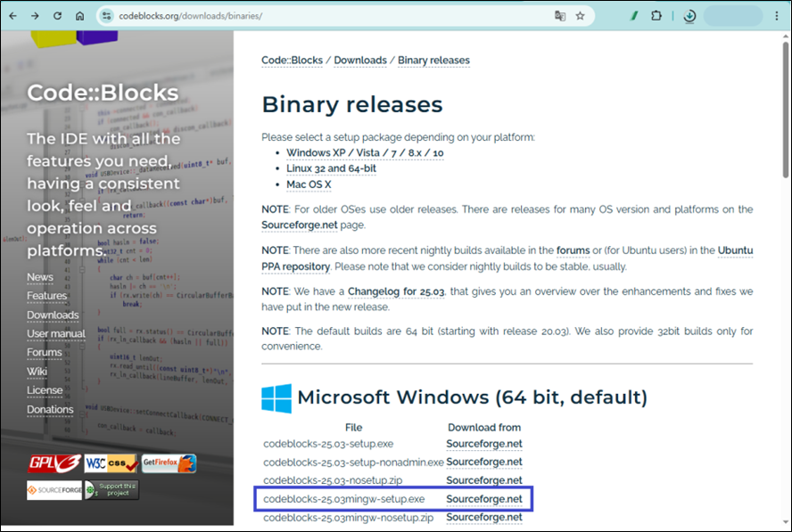Click the SourceForge badge
This screenshot has height=532, width=792.
click(x=54, y=489)
